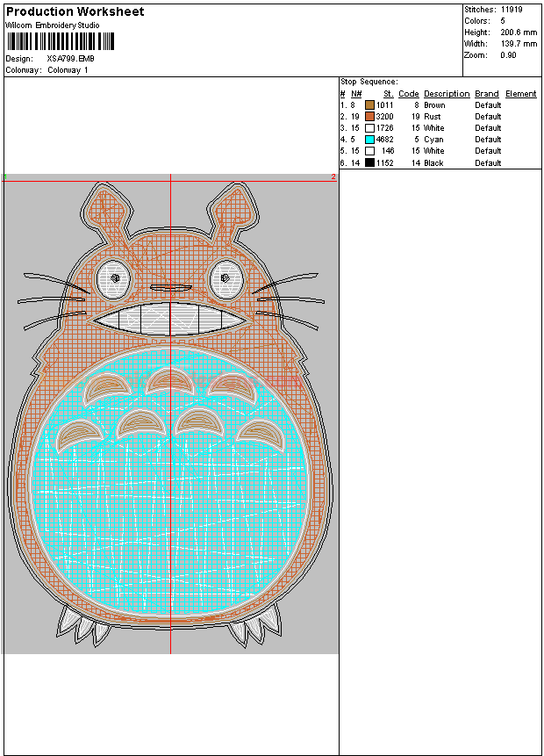Click the Brand column header
Screen dimensions: 544x756
click(487, 94)
